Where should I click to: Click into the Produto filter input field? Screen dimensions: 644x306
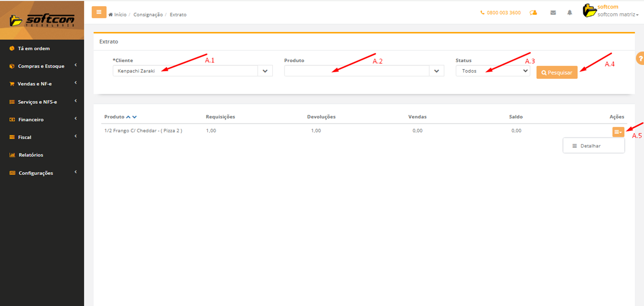(356, 71)
